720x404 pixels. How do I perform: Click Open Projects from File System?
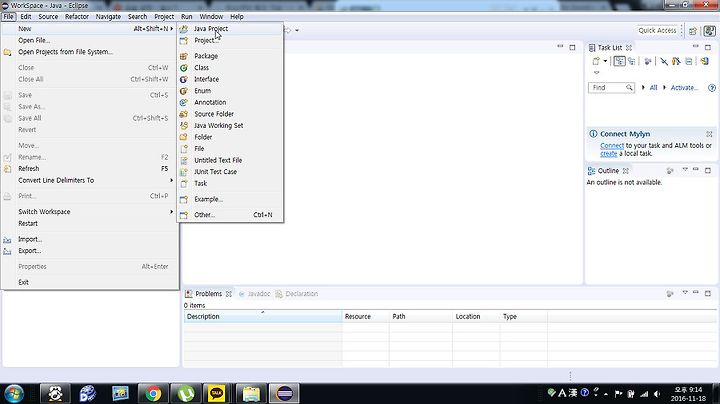click(x=90, y=52)
